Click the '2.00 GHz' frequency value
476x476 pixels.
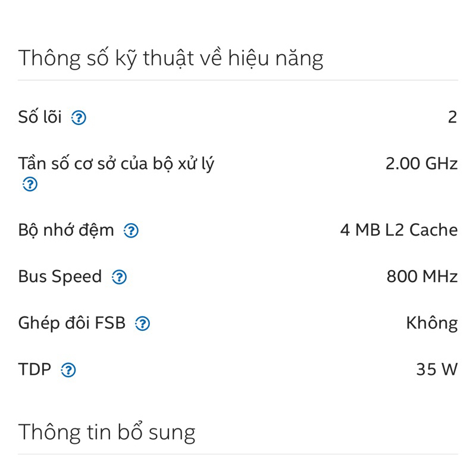click(421, 164)
